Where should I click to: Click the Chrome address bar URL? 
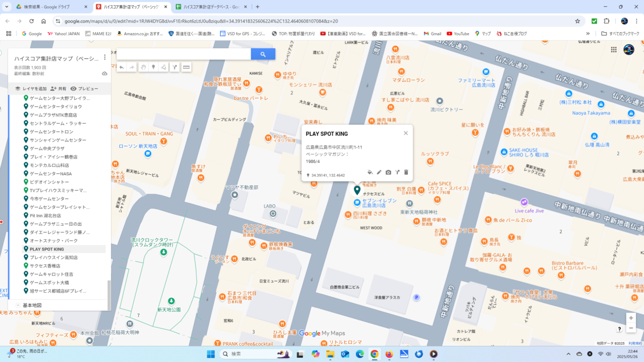pyautogui.click(x=201, y=21)
